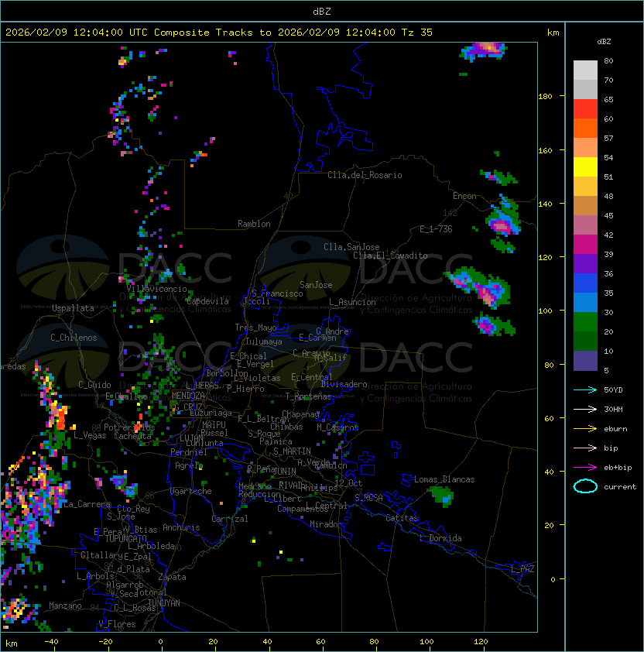
Task: Click the 'Zapata' map label
Action: point(172,577)
